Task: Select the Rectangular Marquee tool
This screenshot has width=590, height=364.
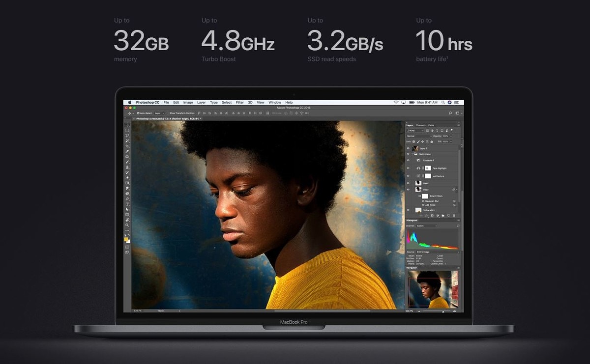Action: coord(127,130)
